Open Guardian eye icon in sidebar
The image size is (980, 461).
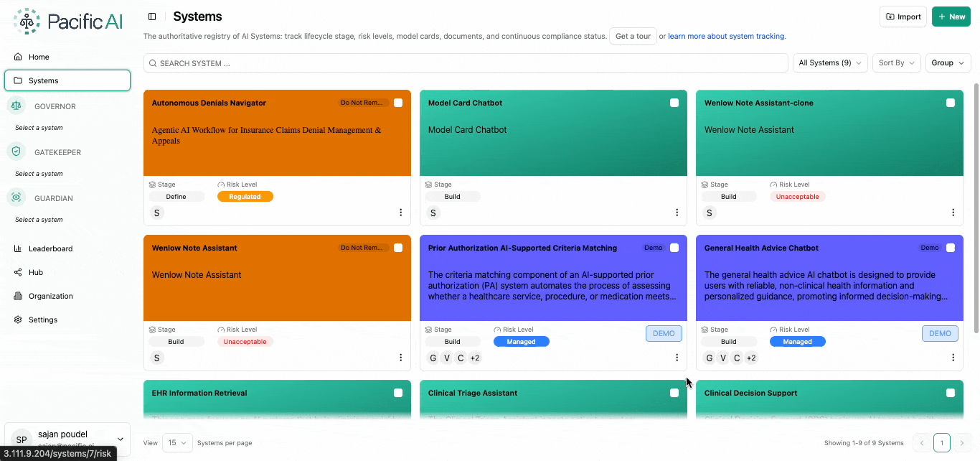(16, 197)
